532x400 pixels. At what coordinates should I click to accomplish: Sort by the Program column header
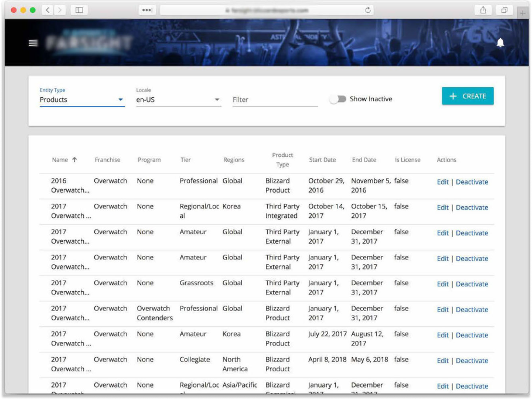149,160
